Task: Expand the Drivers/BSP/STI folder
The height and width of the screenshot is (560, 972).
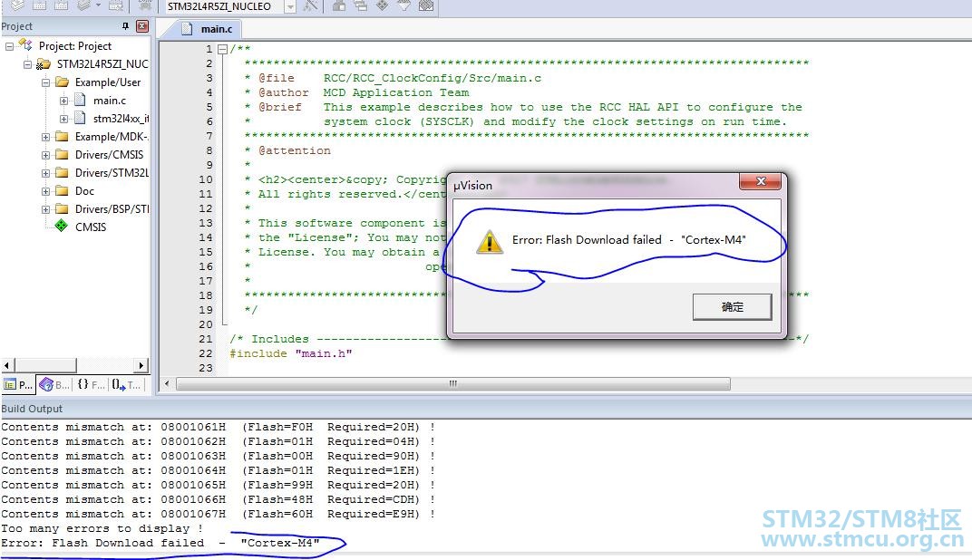Action: click(x=45, y=209)
